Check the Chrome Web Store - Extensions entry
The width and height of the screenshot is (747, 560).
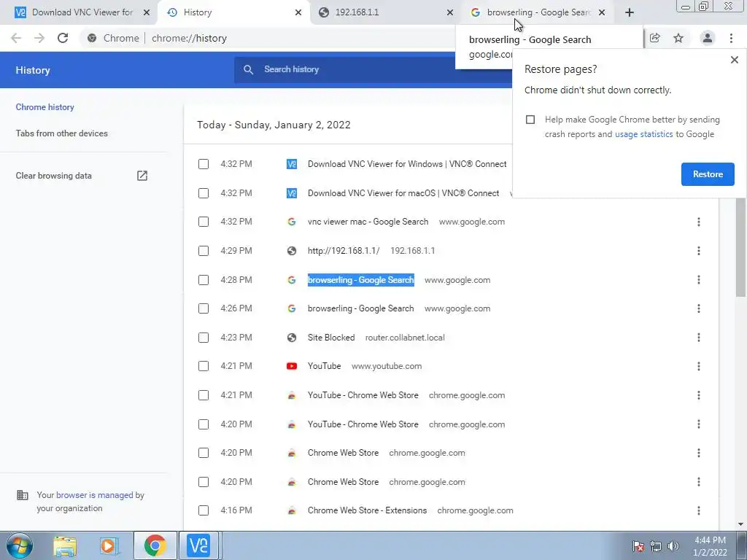[204, 510]
